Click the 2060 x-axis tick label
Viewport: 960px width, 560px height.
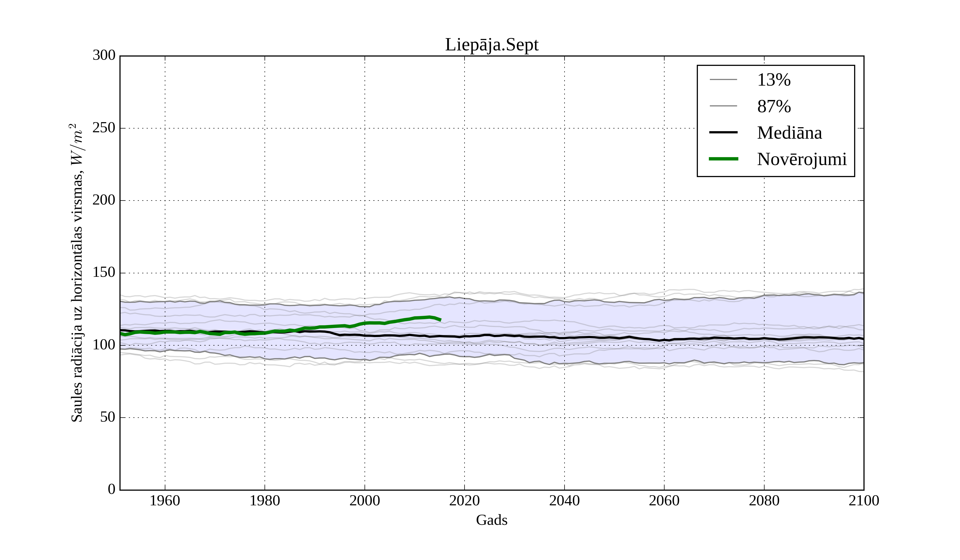664,501
